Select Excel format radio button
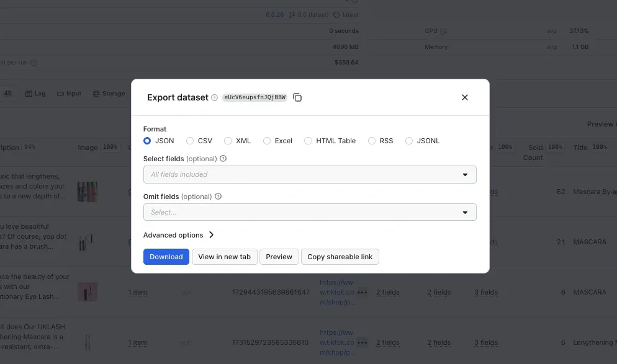The width and height of the screenshot is (617, 364). point(267,141)
